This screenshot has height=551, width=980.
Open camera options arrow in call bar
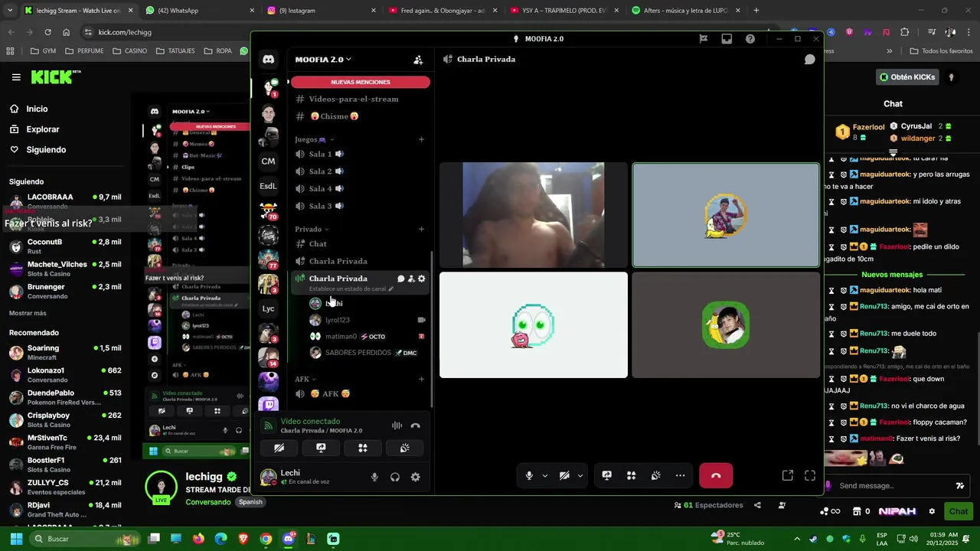pos(580,475)
